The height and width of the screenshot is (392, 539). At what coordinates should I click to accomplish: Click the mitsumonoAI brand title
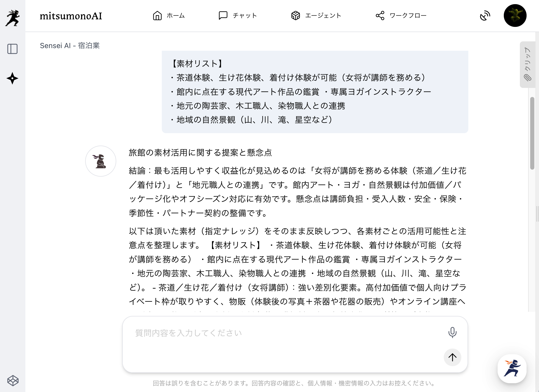(x=71, y=16)
